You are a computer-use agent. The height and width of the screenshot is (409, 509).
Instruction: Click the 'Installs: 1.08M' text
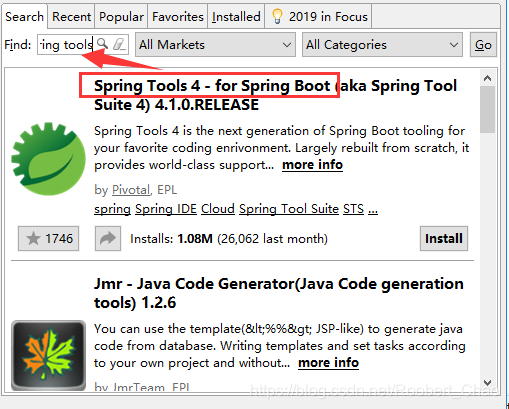pos(171,239)
